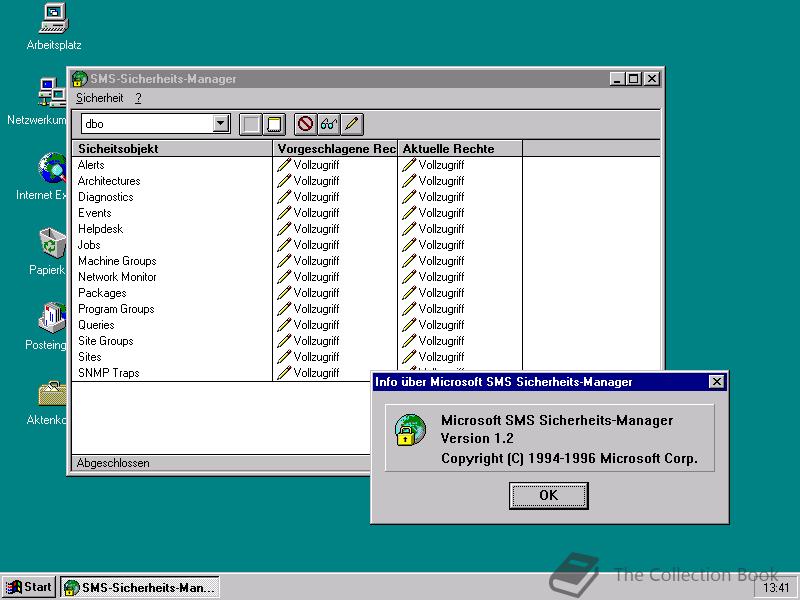Click the Vorgeschlagene Rechte column header
The image size is (800, 600).
pos(335,148)
